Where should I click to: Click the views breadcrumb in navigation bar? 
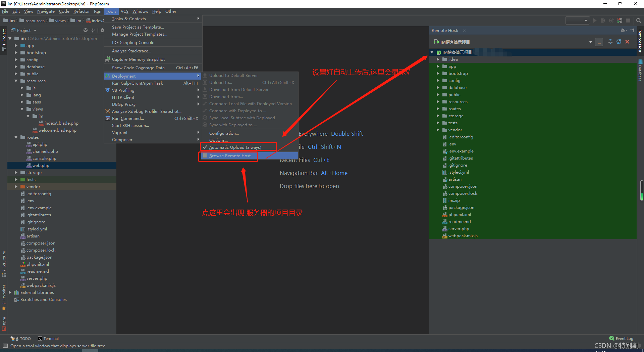tap(57, 20)
